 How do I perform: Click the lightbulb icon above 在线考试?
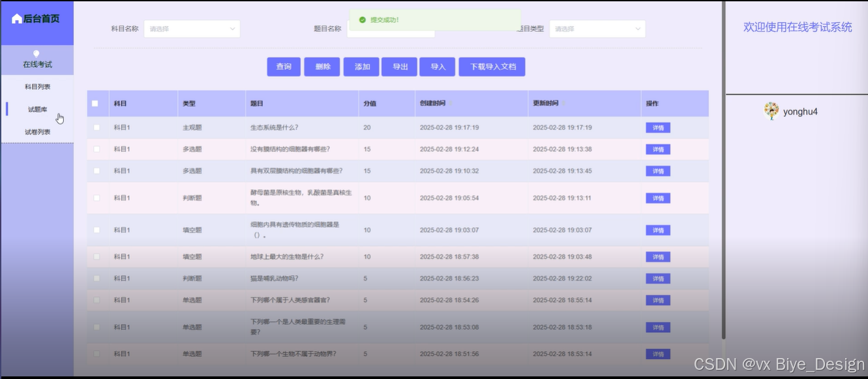click(x=37, y=53)
